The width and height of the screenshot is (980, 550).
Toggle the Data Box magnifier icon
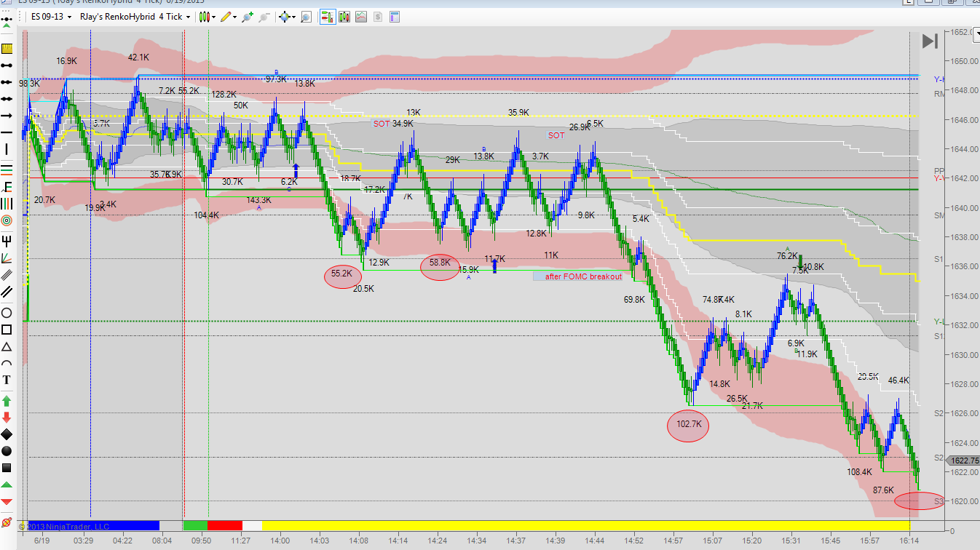307,16
